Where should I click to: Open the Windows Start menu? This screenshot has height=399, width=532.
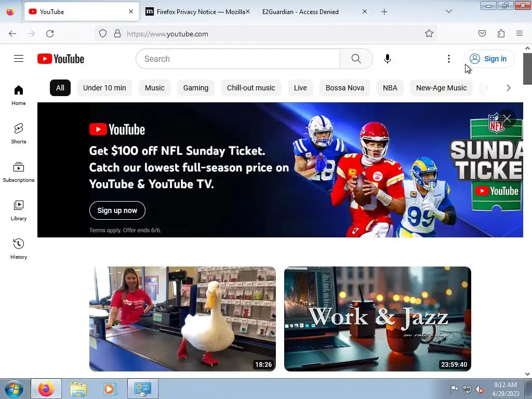pos(14,389)
